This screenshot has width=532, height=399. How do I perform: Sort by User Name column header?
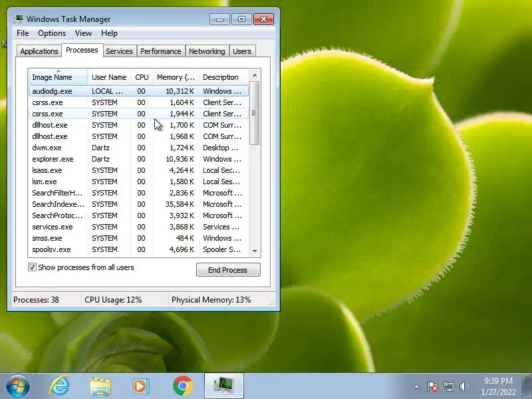click(109, 77)
